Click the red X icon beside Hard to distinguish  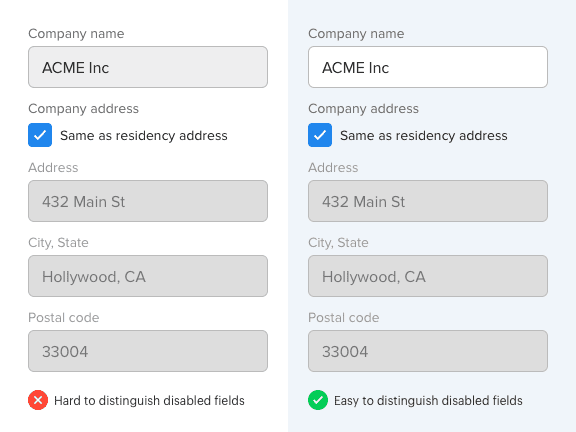click(x=38, y=400)
